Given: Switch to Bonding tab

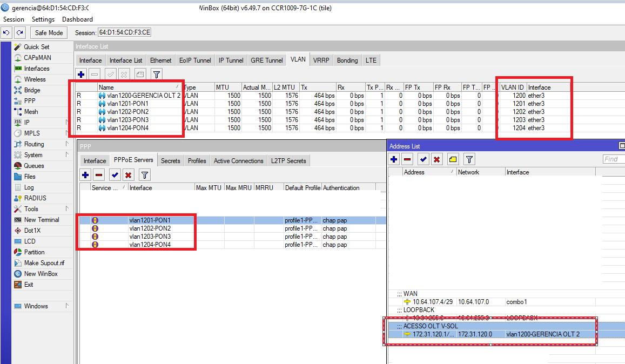Looking at the screenshot, I should tap(347, 60).
